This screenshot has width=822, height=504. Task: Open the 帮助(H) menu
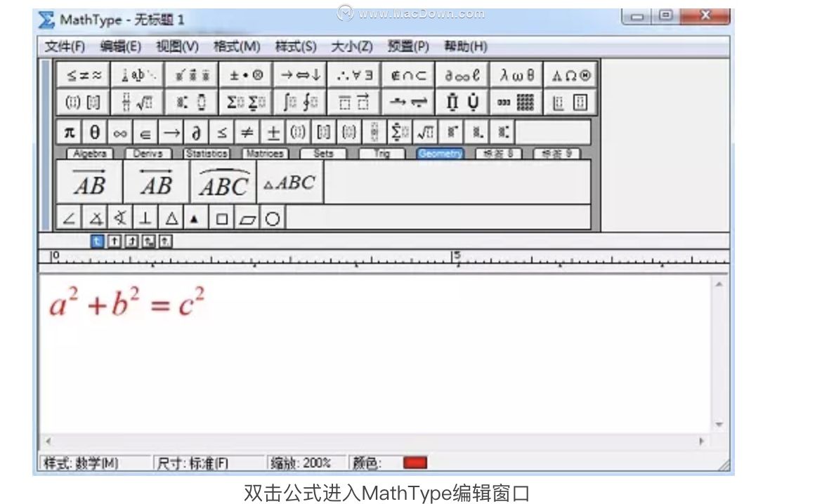point(466,46)
